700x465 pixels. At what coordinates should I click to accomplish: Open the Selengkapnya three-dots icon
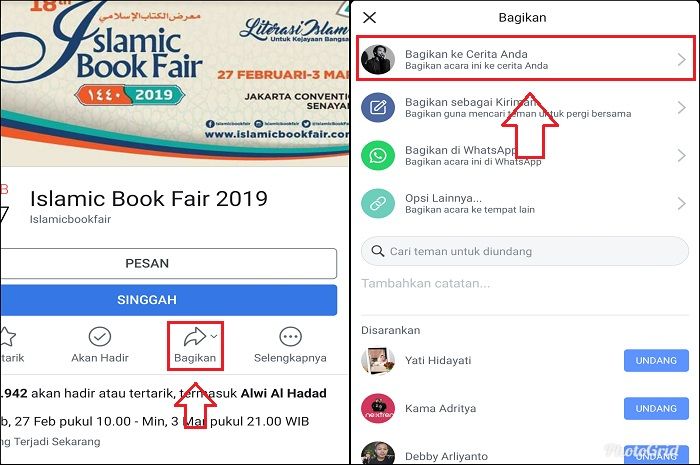[x=290, y=337]
